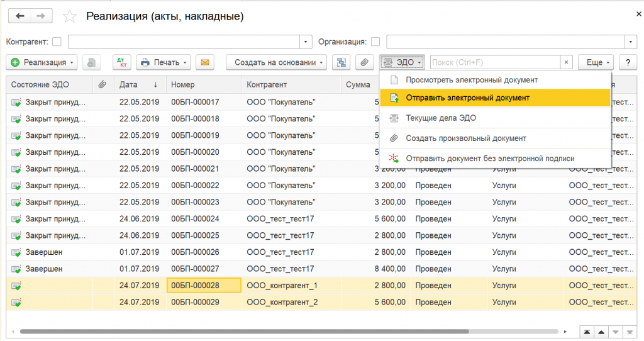Expand the Создать на основании dropdown
The width and height of the screenshot is (644, 341).
277,62
